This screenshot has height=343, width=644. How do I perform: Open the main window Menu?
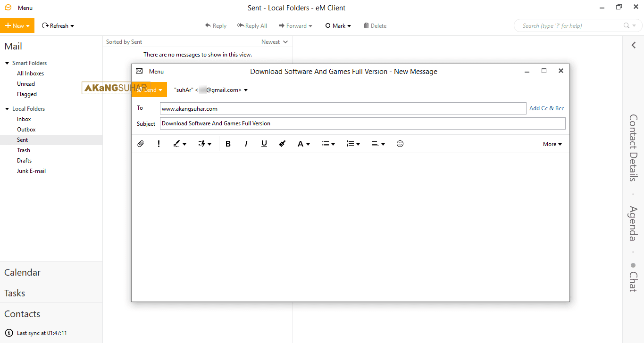click(25, 8)
